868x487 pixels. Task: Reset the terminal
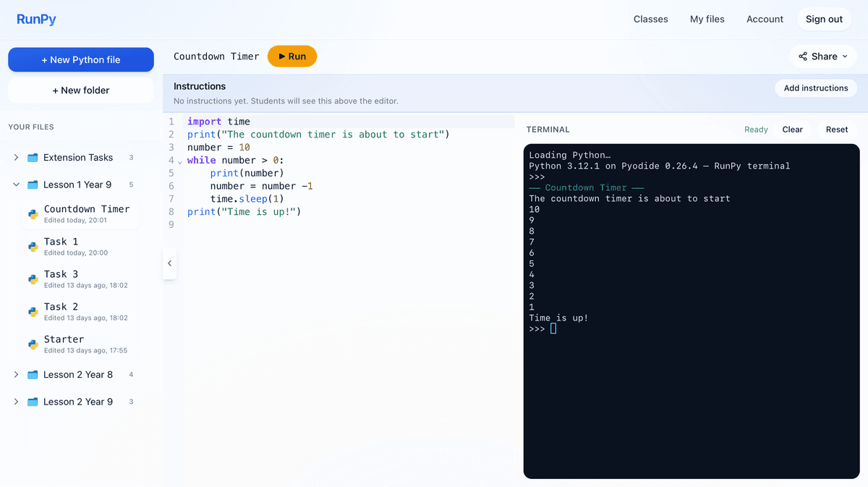coord(837,130)
